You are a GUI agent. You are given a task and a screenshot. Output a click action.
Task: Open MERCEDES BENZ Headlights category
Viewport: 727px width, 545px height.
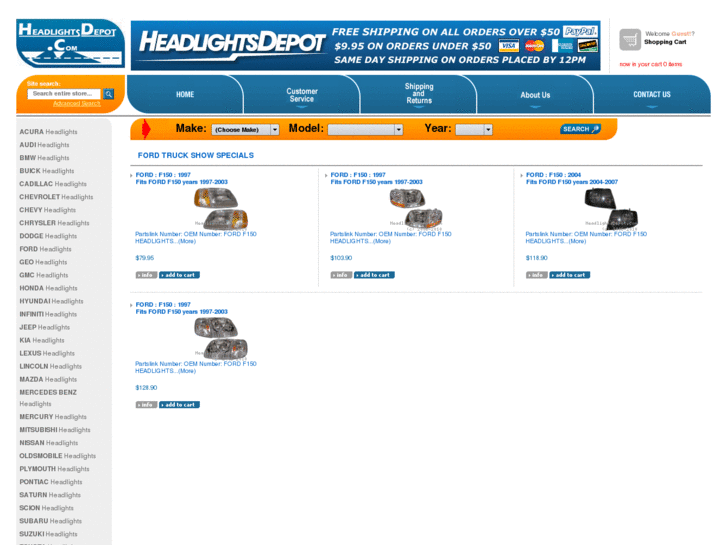pos(48,398)
